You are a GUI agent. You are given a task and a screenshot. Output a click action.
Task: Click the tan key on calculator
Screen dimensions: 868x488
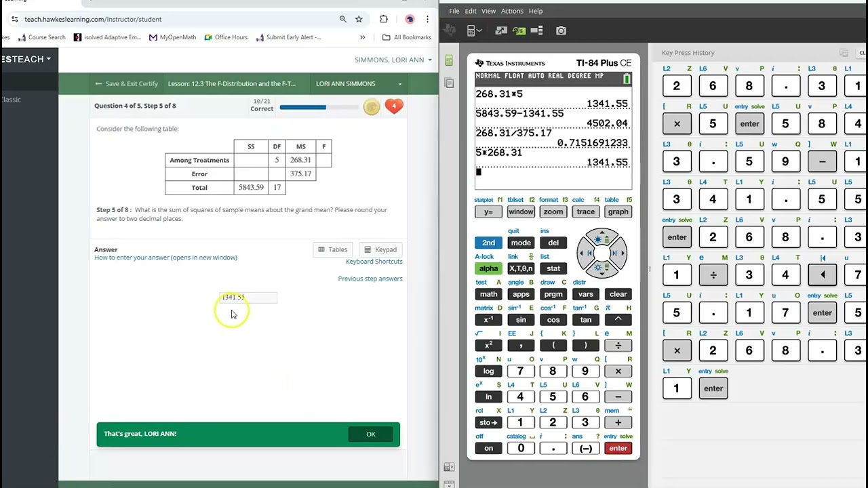586,320
